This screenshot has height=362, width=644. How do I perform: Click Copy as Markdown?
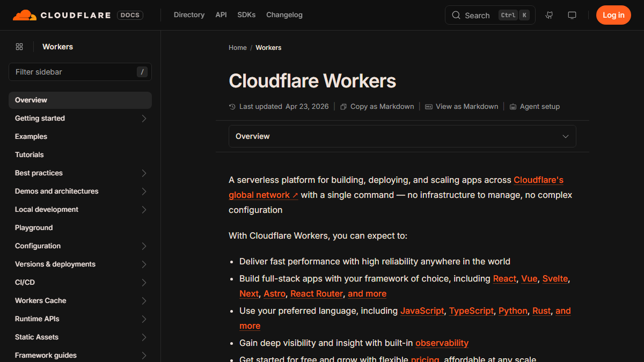click(377, 107)
